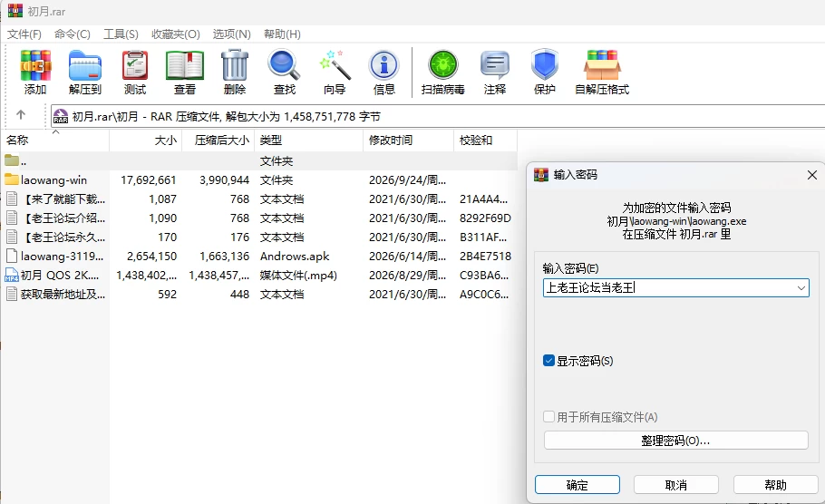The height and width of the screenshot is (504, 825).
Task: Click the 删除 (Delete) trash icon
Action: (x=235, y=65)
